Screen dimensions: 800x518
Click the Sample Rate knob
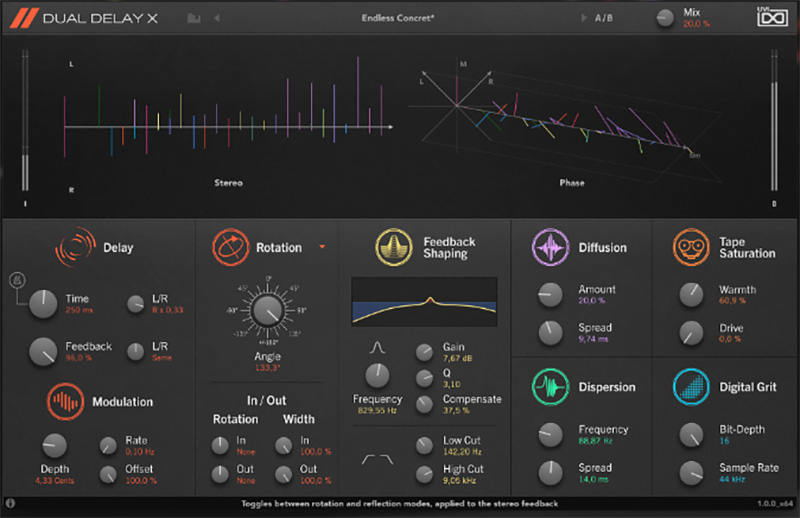(x=691, y=473)
